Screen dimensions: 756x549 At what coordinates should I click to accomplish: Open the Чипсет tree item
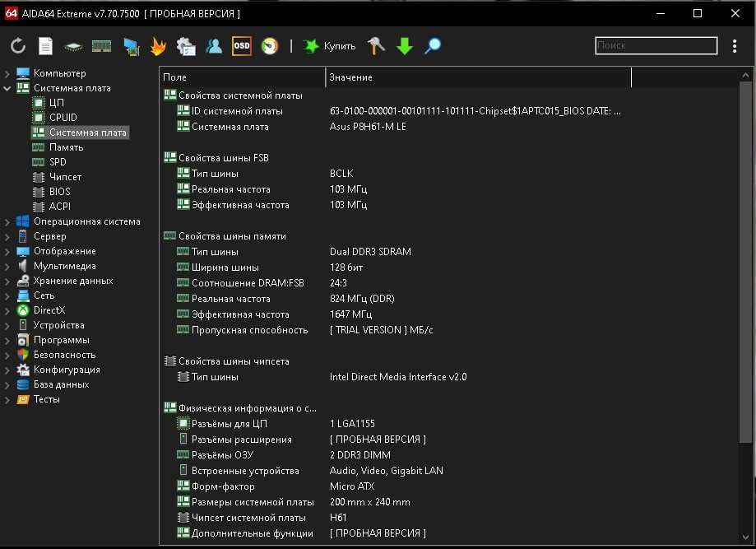pyautogui.click(x=65, y=177)
